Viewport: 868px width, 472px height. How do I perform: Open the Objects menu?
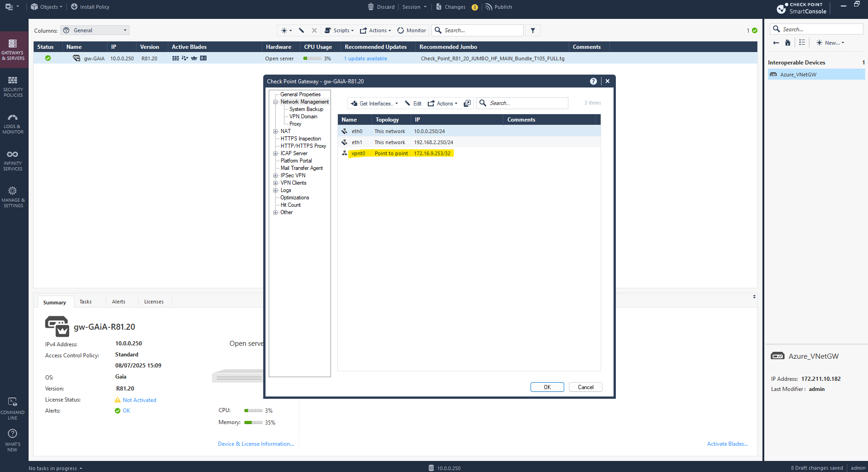(47, 7)
